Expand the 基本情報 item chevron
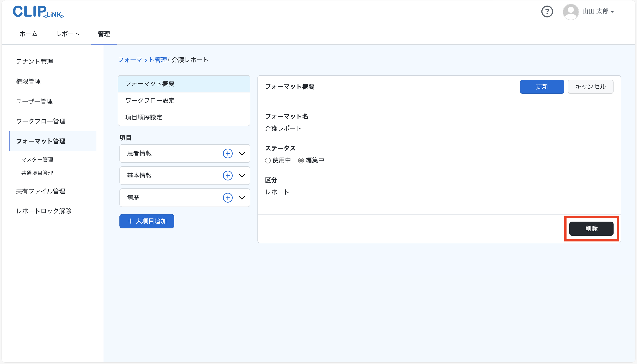 pos(242,176)
